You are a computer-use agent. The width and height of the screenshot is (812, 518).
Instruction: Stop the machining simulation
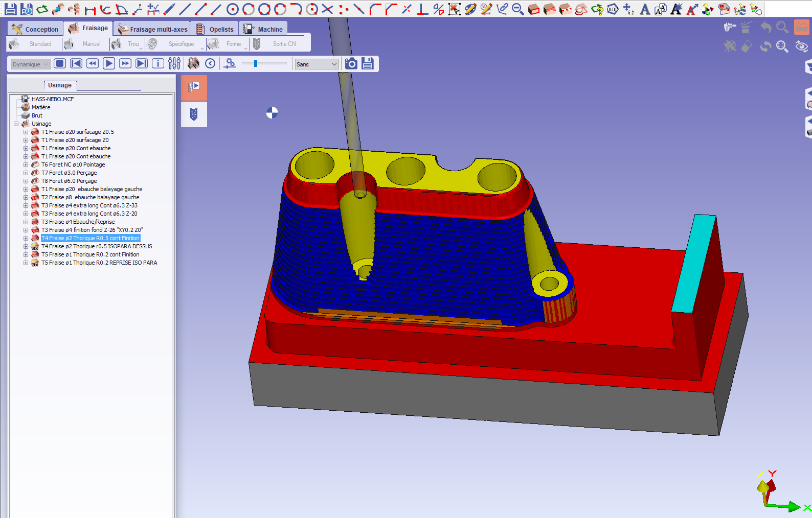point(60,63)
